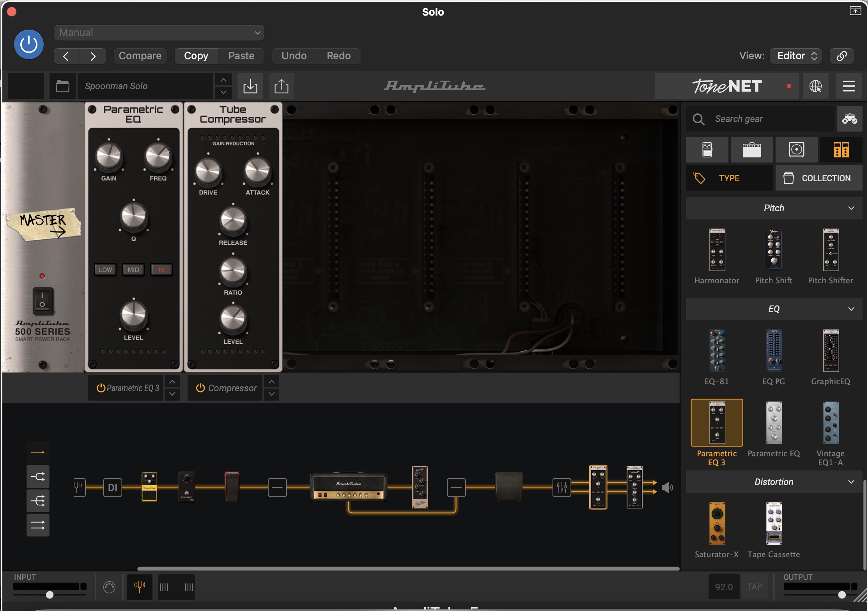Flip the 500 Series rack power switch
868x611 pixels.
(43, 300)
